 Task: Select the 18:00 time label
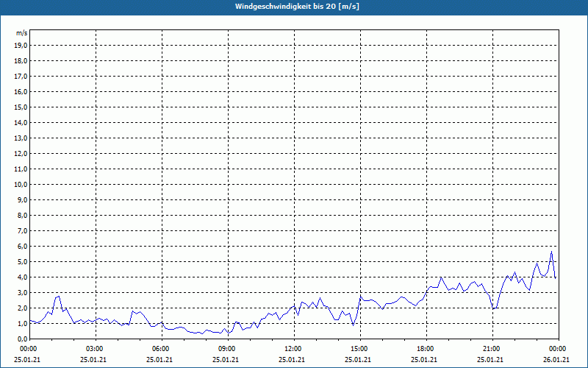tap(426, 348)
